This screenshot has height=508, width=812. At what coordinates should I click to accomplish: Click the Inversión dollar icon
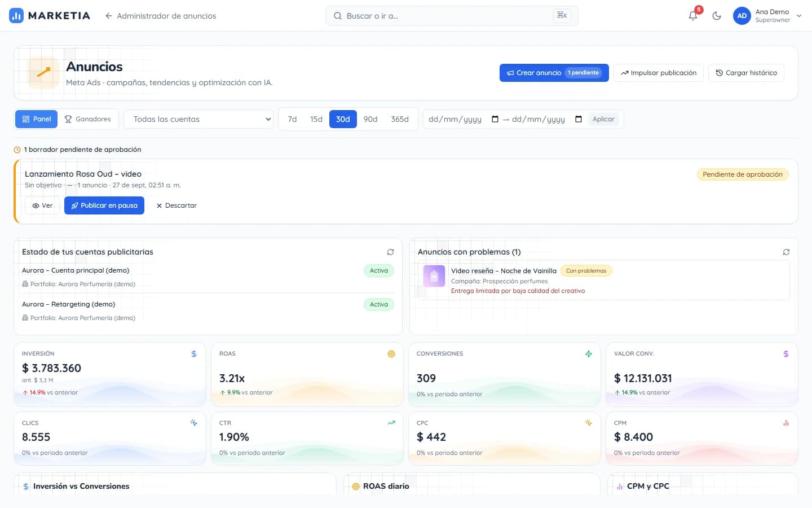point(194,354)
